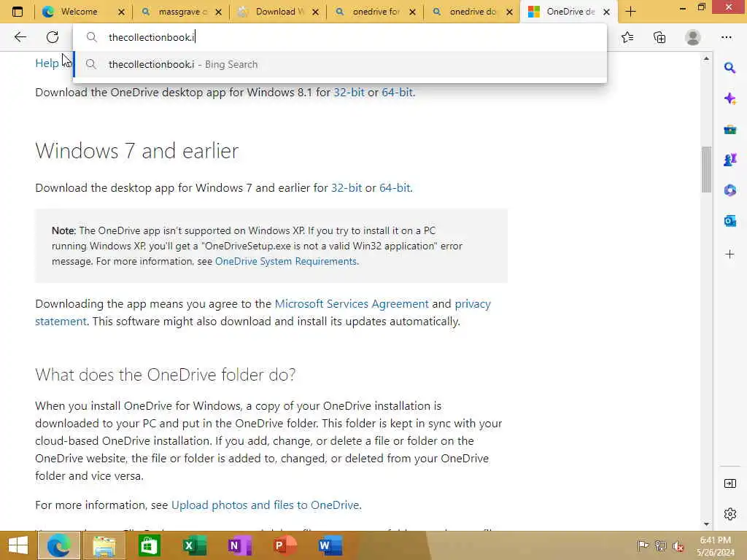Click the muted volume tray icon
The height and width of the screenshot is (560, 747).
coord(678,546)
